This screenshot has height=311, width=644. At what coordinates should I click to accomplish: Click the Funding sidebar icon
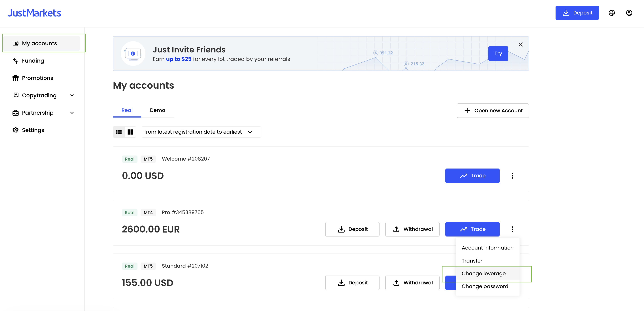(x=16, y=61)
